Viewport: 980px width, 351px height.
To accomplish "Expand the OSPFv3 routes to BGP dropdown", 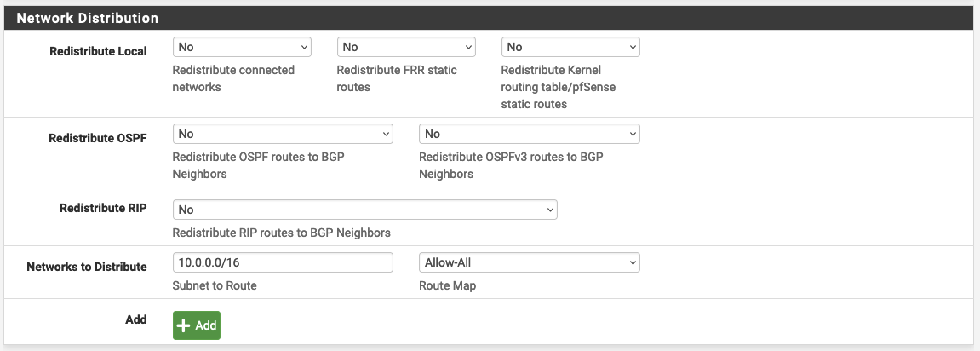I will (529, 135).
